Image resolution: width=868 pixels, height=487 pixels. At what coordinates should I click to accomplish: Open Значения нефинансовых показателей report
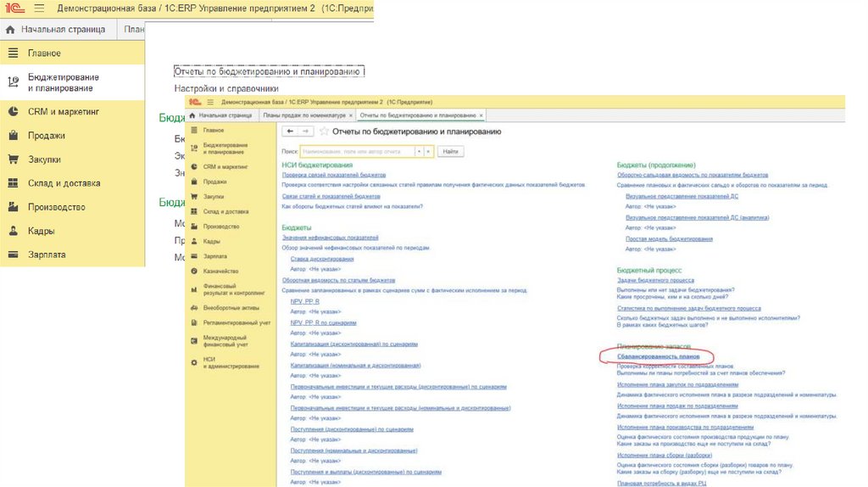pos(331,238)
